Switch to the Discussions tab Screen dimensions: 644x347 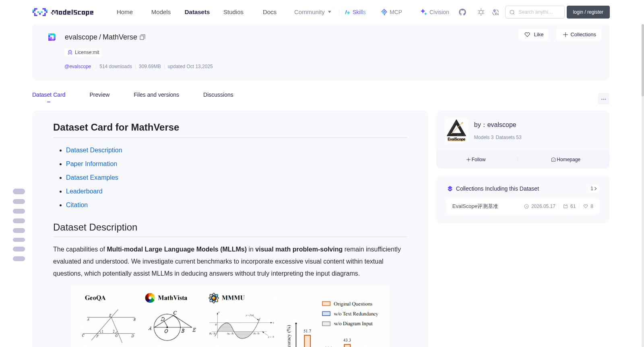(218, 95)
